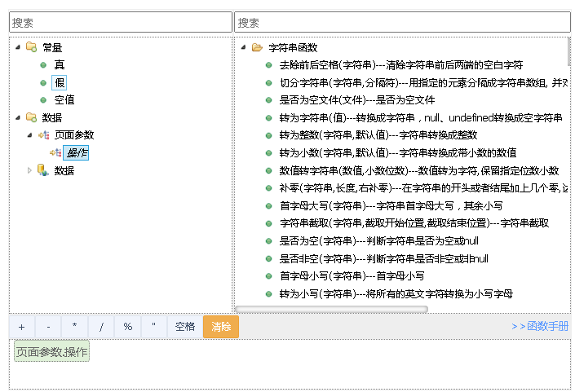
Task: Collapse the 字符串函数 category
Action: coord(244,47)
